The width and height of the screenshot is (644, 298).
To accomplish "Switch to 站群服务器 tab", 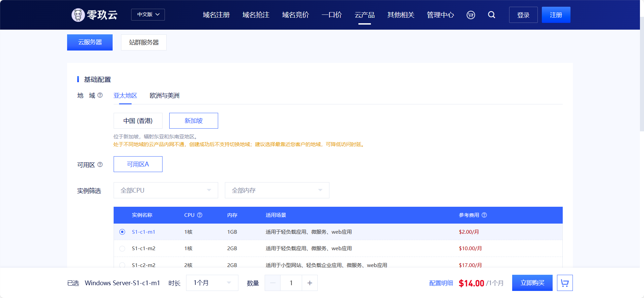I will pos(144,42).
